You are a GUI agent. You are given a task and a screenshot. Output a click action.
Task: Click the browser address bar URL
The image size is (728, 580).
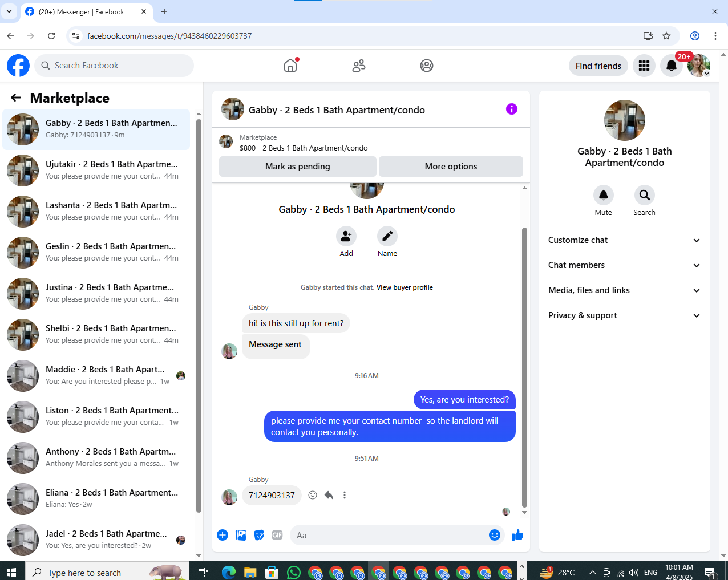(x=169, y=36)
